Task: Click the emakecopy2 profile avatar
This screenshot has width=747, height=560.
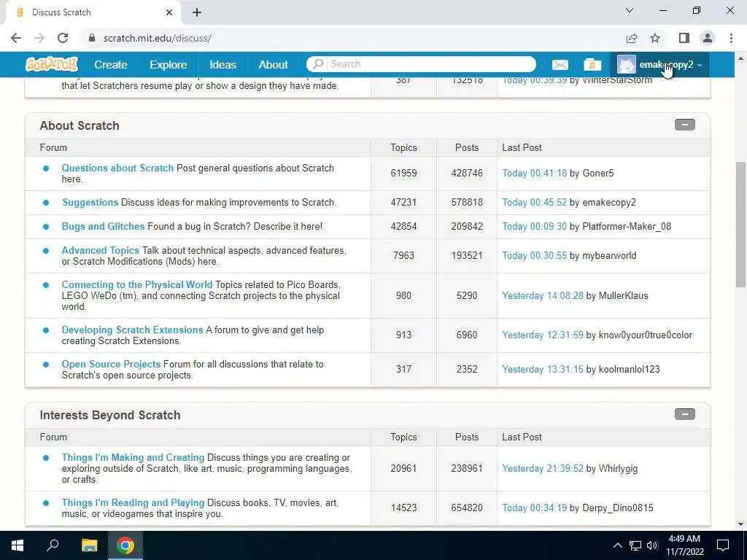Action: point(627,65)
